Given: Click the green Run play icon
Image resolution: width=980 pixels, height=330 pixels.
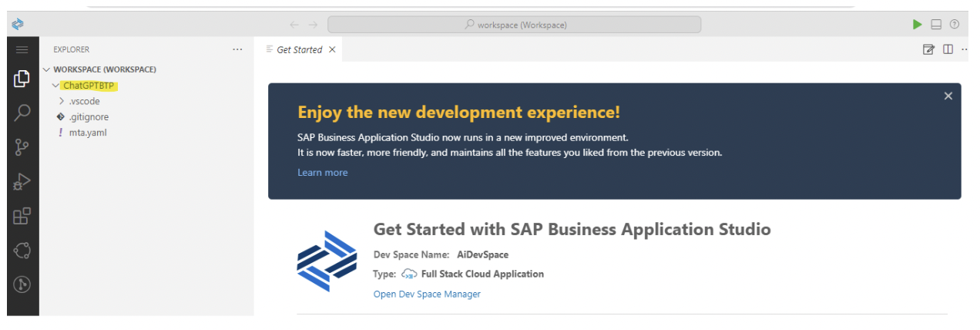Looking at the screenshot, I should 917,25.
